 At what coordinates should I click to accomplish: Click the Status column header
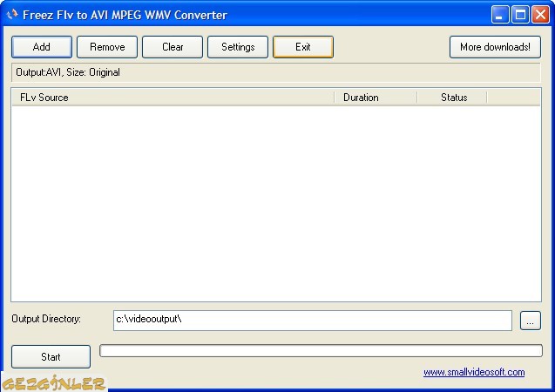452,98
